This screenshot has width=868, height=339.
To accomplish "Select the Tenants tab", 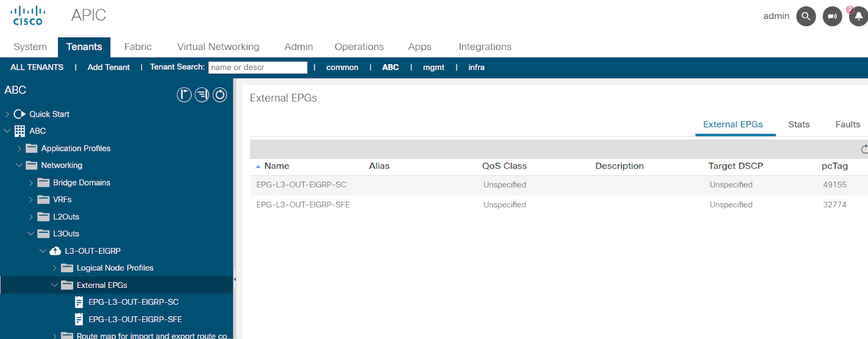I will click(x=84, y=47).
